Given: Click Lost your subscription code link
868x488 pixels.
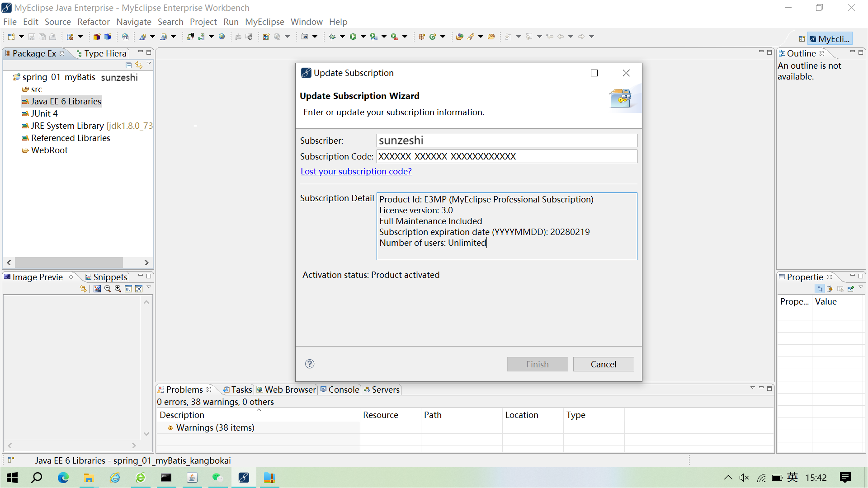Looking at the screenshot, I should tap(356, 171).
